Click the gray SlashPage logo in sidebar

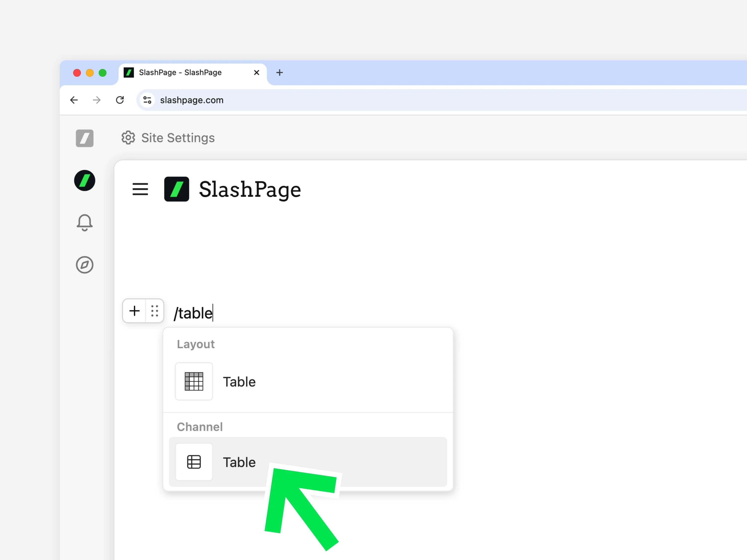point(85,138)
